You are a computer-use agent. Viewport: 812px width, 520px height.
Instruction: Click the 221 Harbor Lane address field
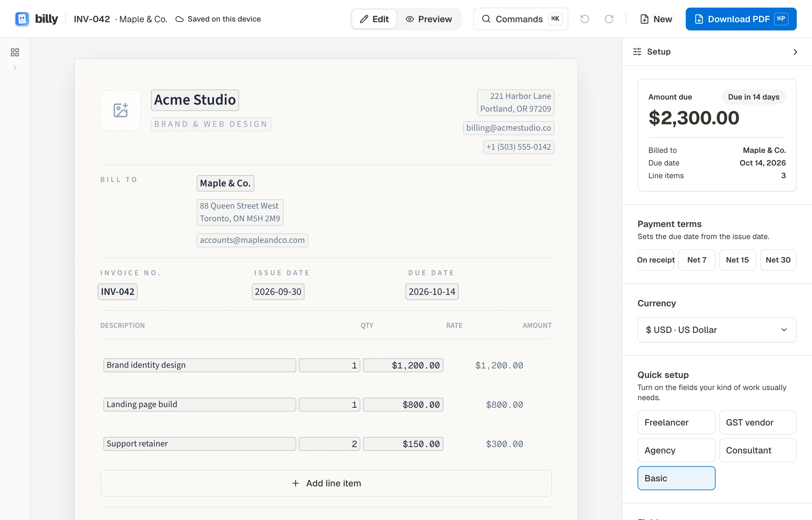click(x=515, y=102)
